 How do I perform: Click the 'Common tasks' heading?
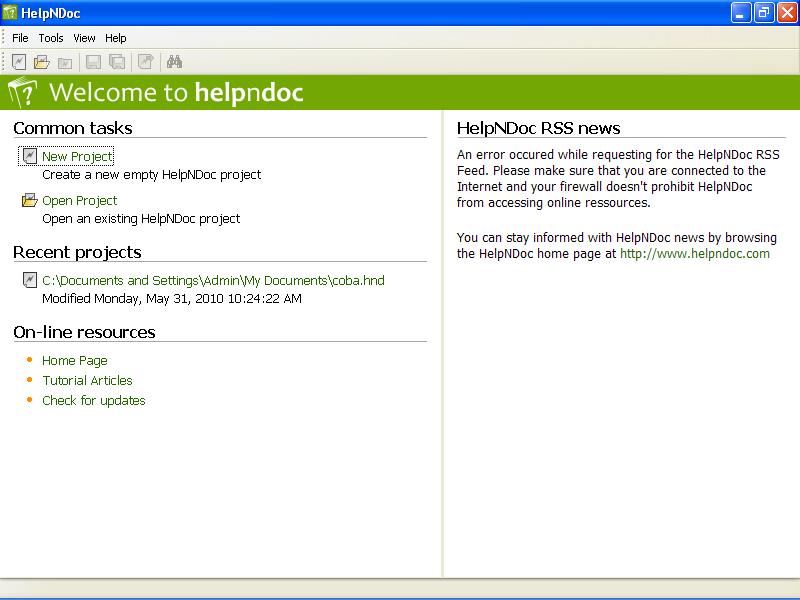[73, 128]
